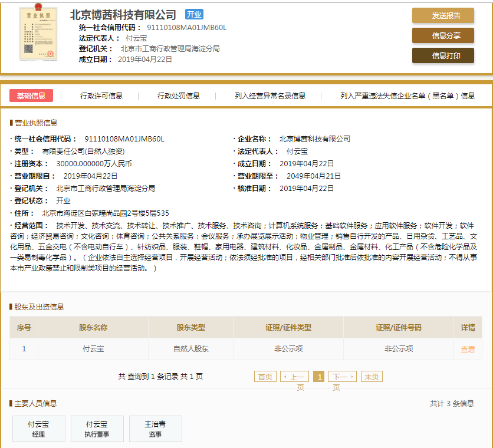Viewport: 493px width, 448px height.
Task: Click the 信息分享 button
Action: click(442, 35)
